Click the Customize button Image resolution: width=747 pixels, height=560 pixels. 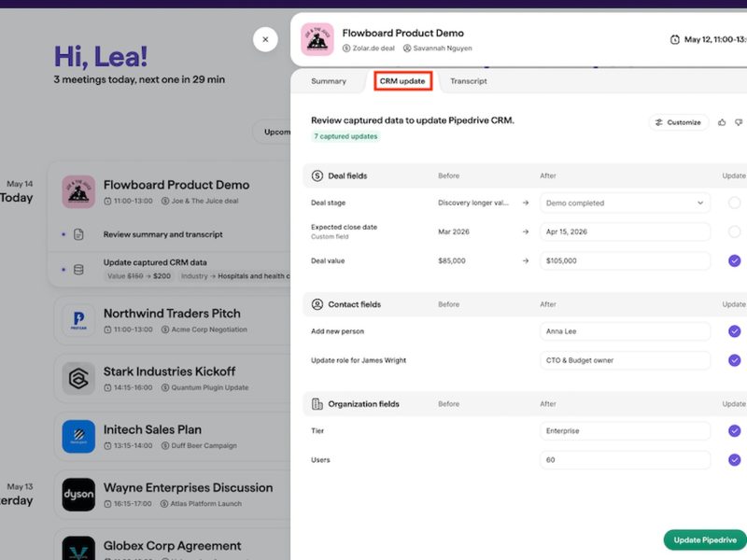pos(678,122)
